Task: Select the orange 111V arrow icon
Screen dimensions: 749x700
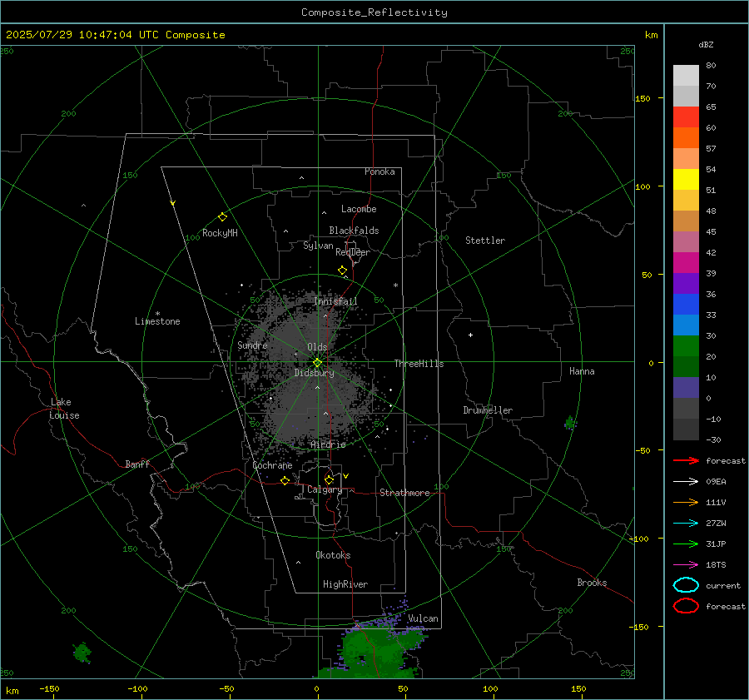Action: pos(686,502)
